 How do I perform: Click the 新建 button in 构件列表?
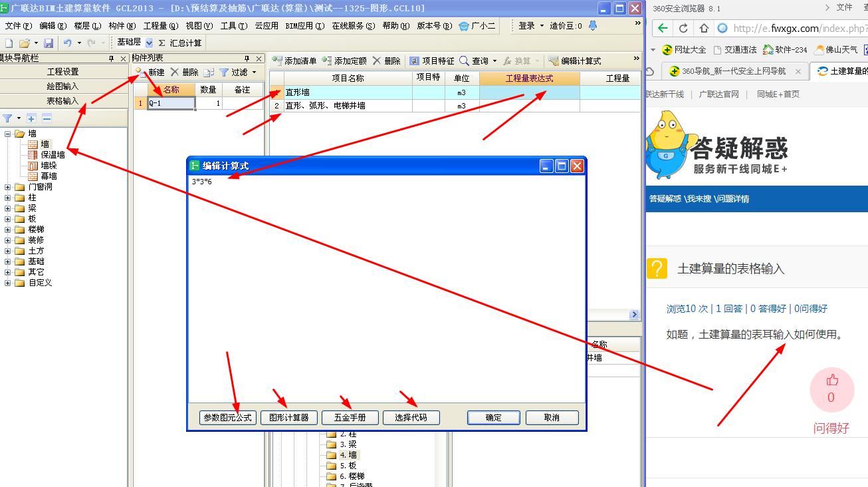click(150, 72)
